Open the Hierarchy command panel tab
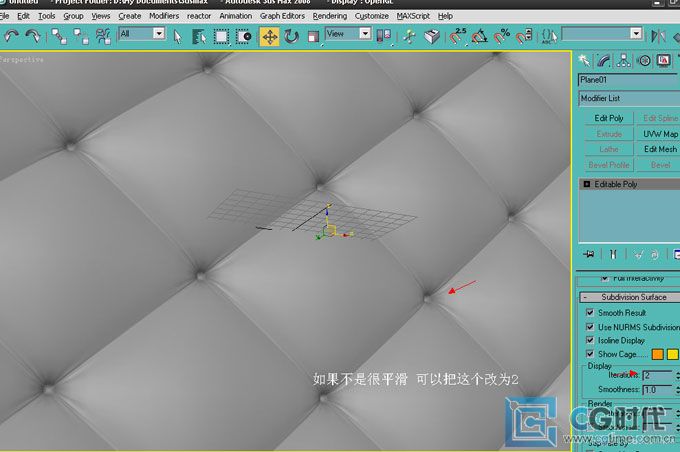This screenshot has height=452, width=680. pos(624,60)
